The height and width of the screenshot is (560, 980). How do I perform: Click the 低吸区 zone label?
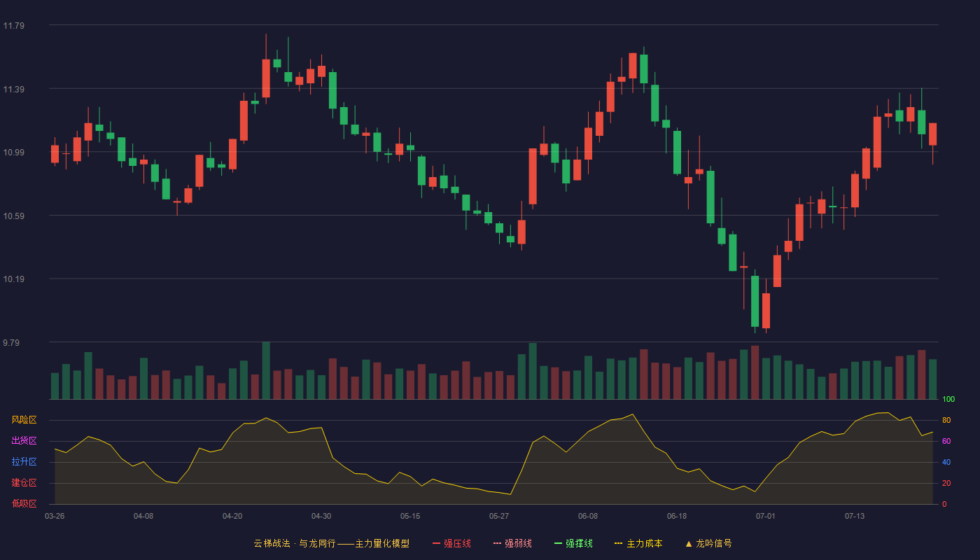pyautogui.click(x=24, y=504)
